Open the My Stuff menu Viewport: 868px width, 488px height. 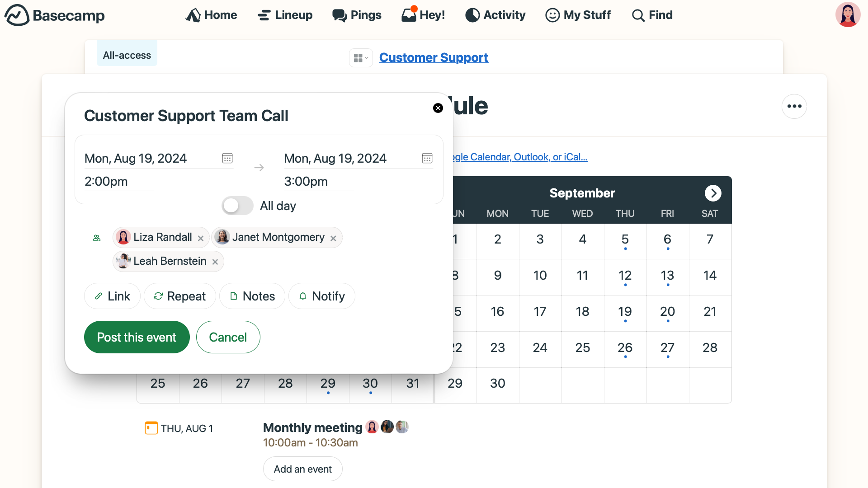[578, 15]
